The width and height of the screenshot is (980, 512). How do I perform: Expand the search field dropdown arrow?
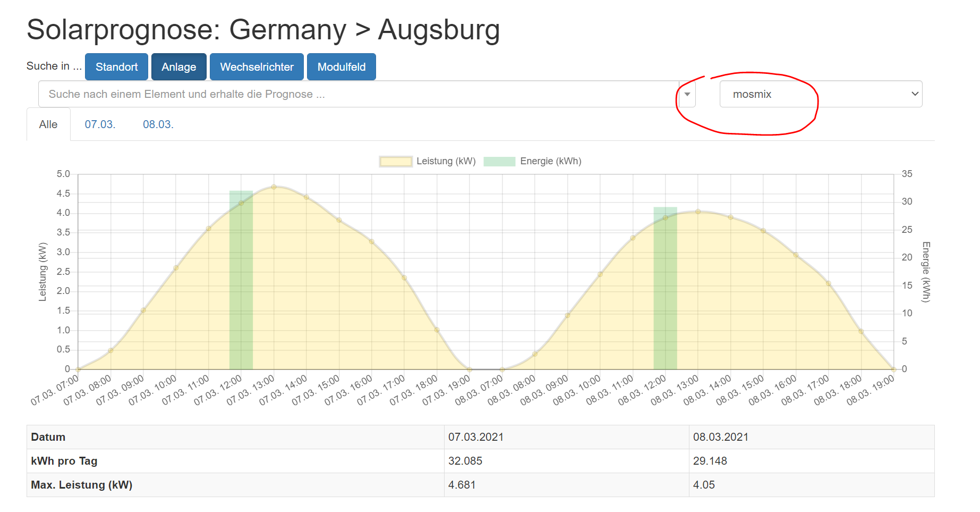687,94
